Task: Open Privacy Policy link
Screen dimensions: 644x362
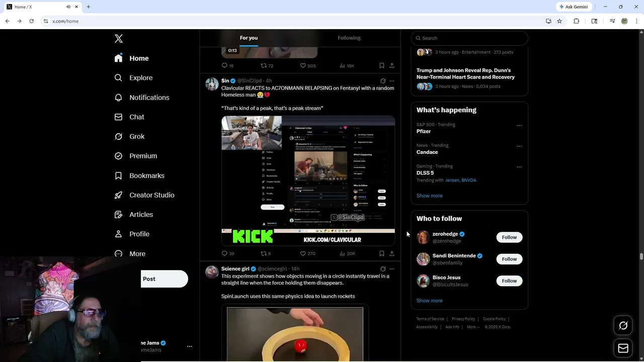Action: coord(463,319)
